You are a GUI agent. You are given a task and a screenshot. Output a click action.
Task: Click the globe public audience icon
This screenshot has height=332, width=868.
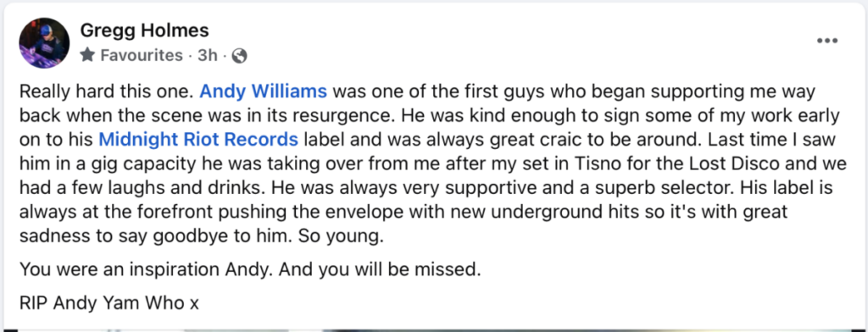(239, 55)
